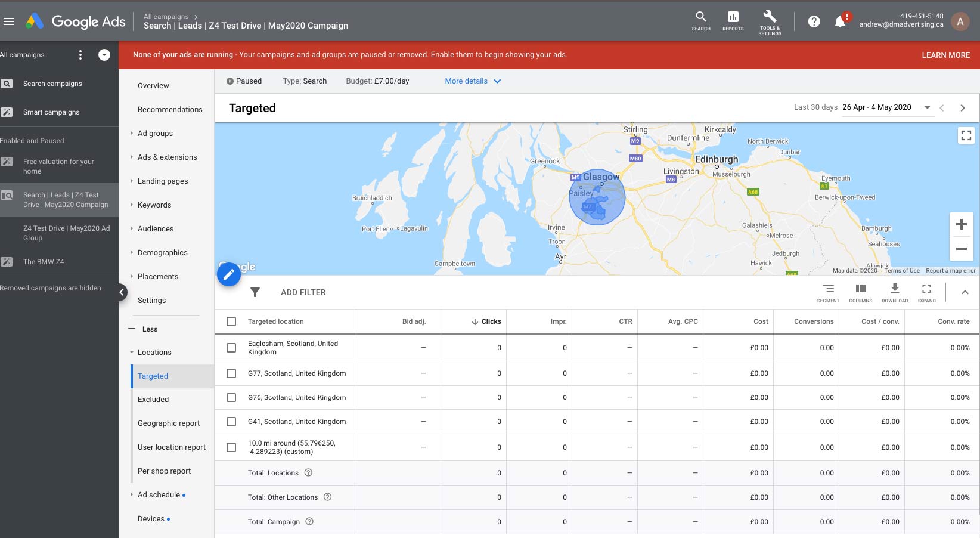Click LEARN MORE in red banner
The height and width of the screenshot is (538, 980).
coord(945,55)
